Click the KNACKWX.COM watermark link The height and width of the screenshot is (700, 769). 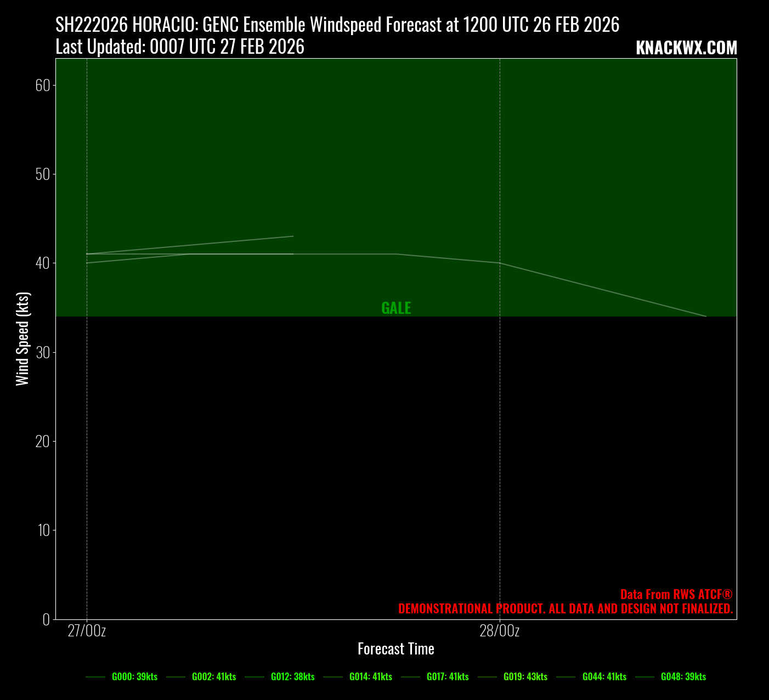(x=686, y=48)
